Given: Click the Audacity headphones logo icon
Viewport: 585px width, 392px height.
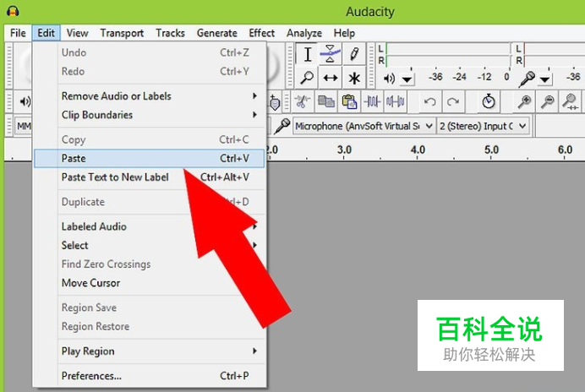Looking at the screenshot, I should (13, 11).
